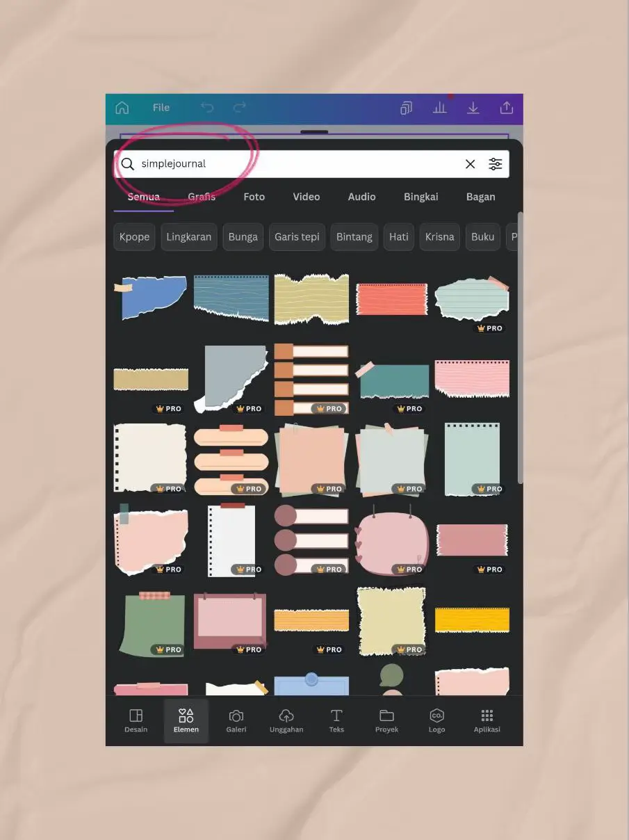Click the Redo arrow icon
This screenshot has width=629, height=840.
(239, 108)
